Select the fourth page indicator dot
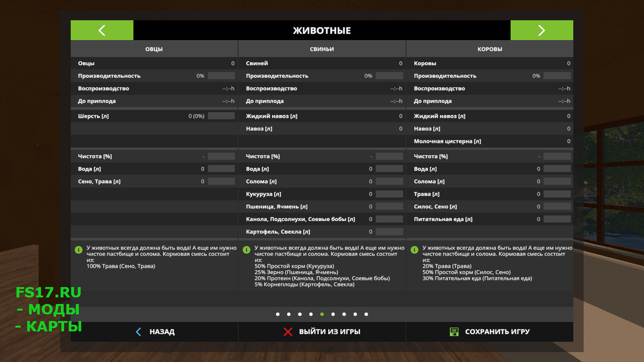The height and width of the screenshot is (362, 644). [311, 314]
